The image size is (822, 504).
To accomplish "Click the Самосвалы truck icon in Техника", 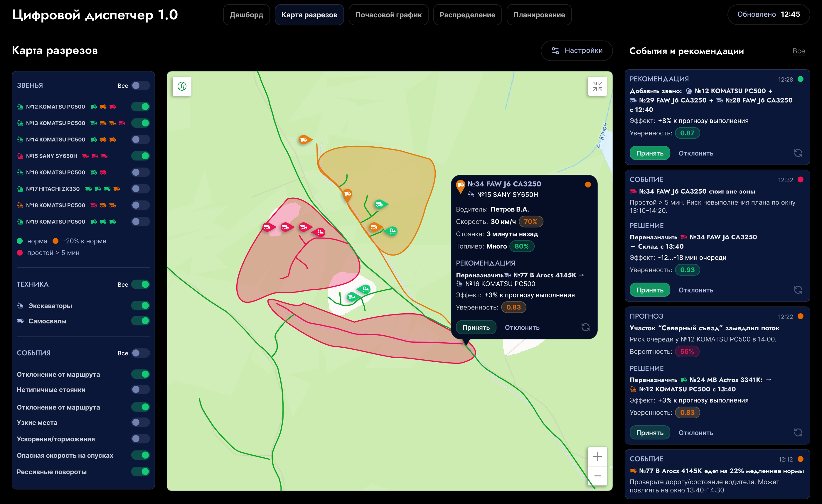I will (x=20, y=321).
